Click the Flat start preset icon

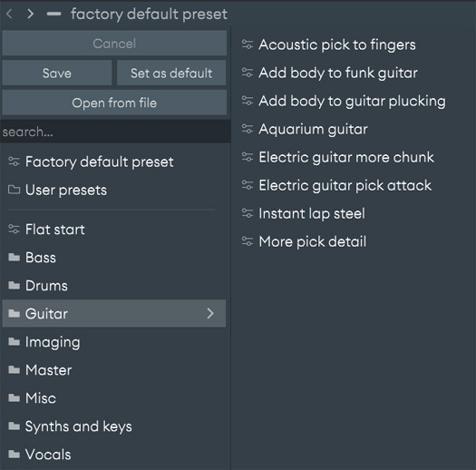click(x=14, y=229)
